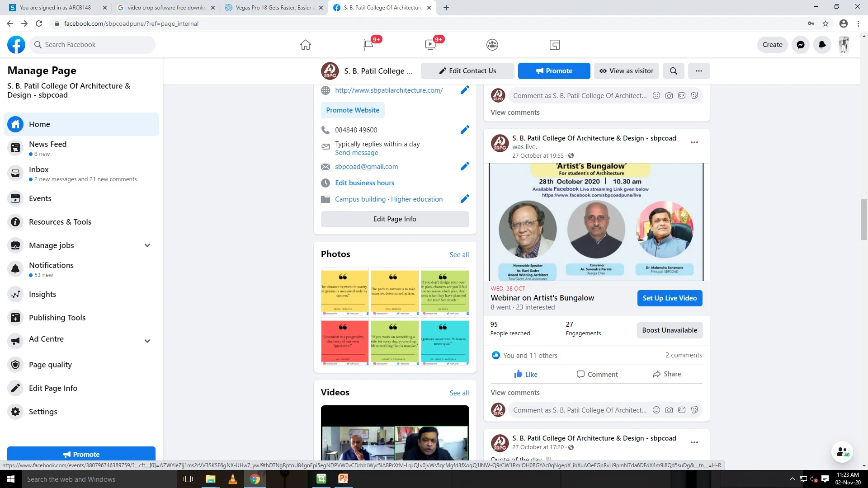
Task: Open the Watch video icon in top navigation
Action: coord(430,45)
